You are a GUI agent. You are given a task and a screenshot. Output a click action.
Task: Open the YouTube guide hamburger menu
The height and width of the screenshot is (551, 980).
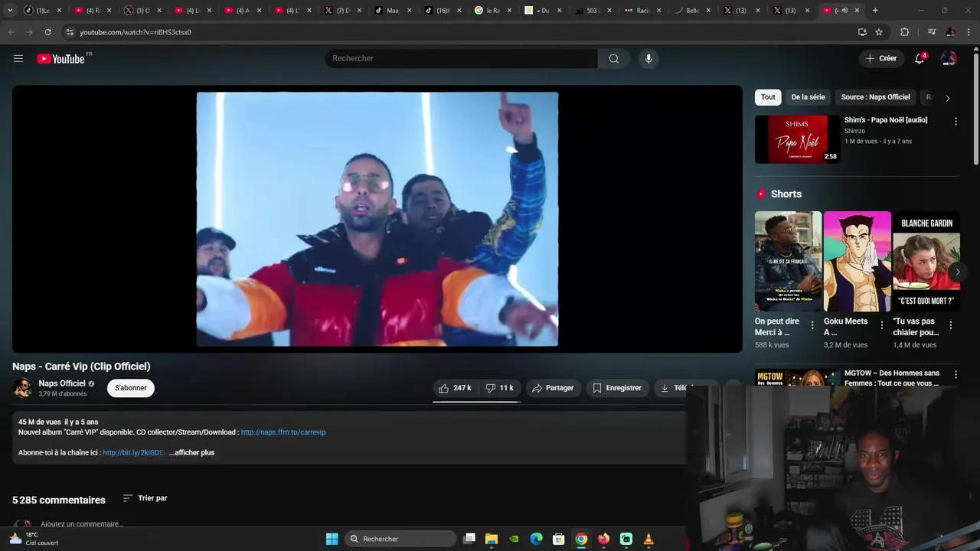(x=18, y=59)
